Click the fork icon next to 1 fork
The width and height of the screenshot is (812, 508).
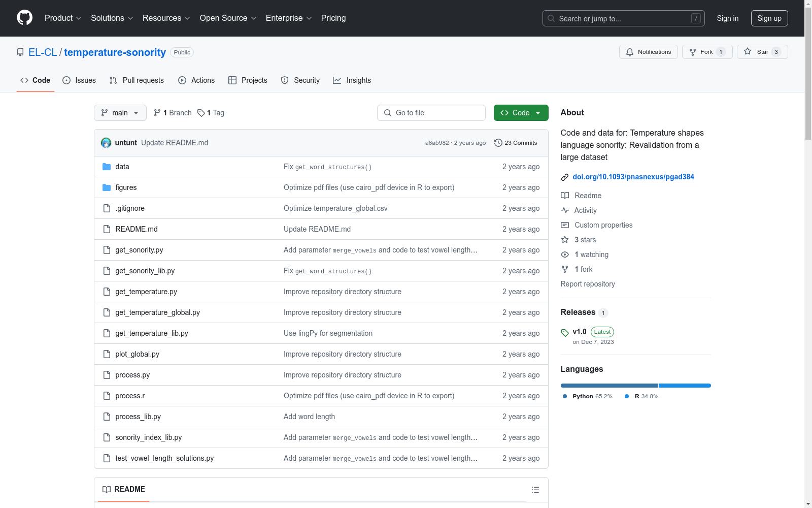[x=565, y=269]
